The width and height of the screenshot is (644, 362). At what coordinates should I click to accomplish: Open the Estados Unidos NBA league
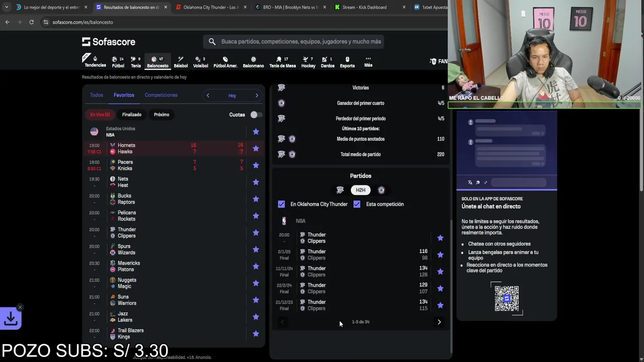pos(120,132)
